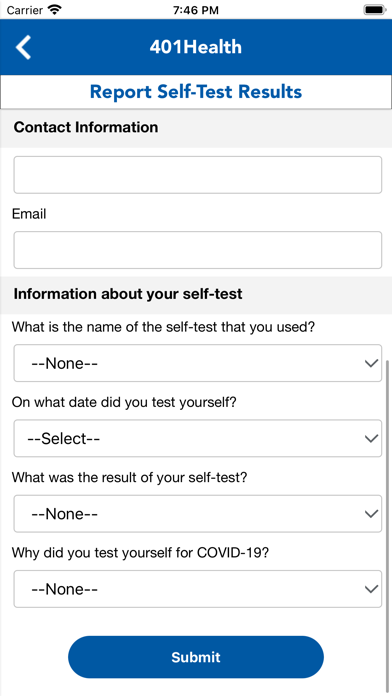Expand the self-test result --None-- dropdown
Image resolution: width=392 pixels, height=696 pixels.
pos(198,514)
